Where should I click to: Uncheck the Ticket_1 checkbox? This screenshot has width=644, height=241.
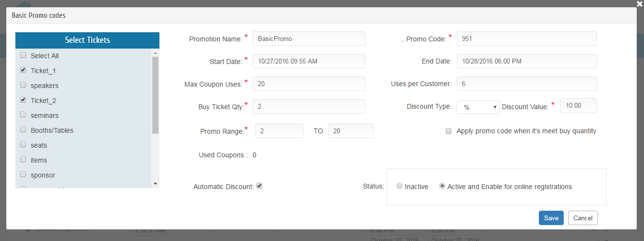(x=23, y=70)
